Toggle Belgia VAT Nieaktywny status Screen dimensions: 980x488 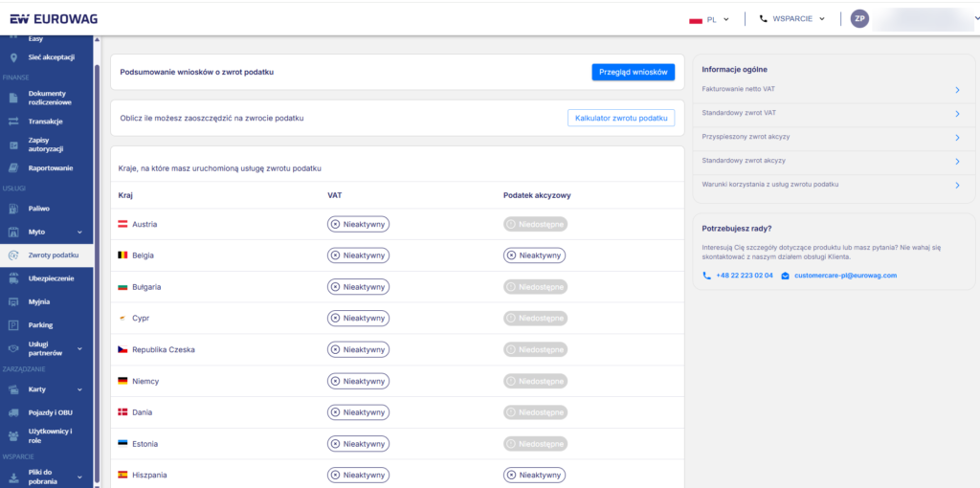358,255
